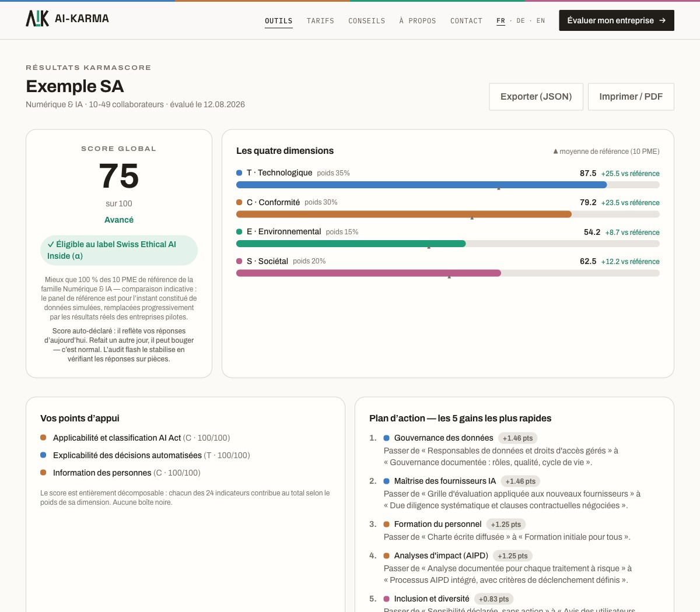Click the +1.25 pts badge for Formation
This screenshot has height=612, width=700.
pyautogui.click(x=506, y=525)
